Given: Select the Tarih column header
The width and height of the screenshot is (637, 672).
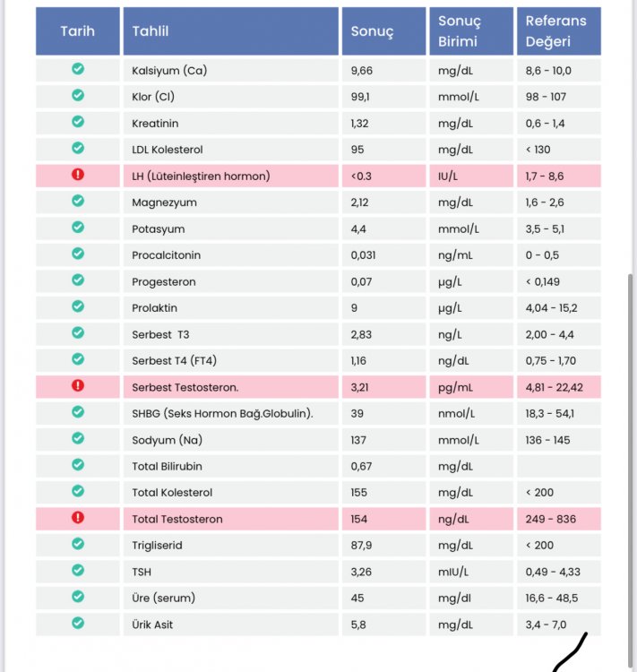Looking at the screenshot, I should (x=78, y=30).
